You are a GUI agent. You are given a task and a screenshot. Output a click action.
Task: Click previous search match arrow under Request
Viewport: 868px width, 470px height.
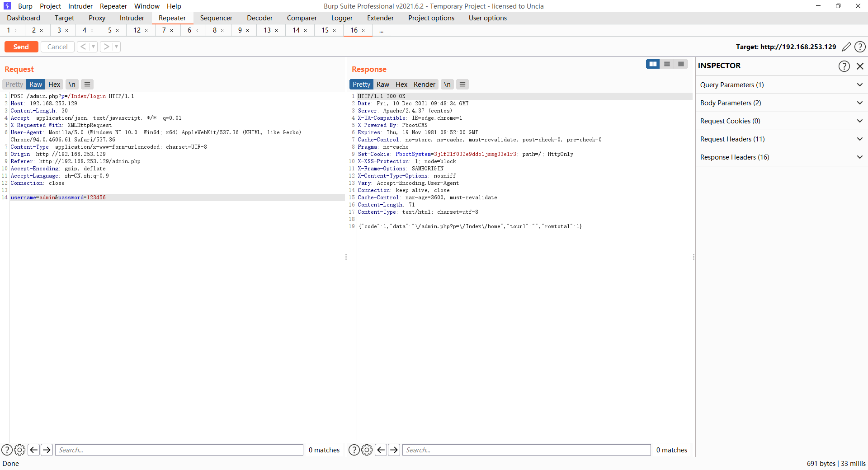33,450
